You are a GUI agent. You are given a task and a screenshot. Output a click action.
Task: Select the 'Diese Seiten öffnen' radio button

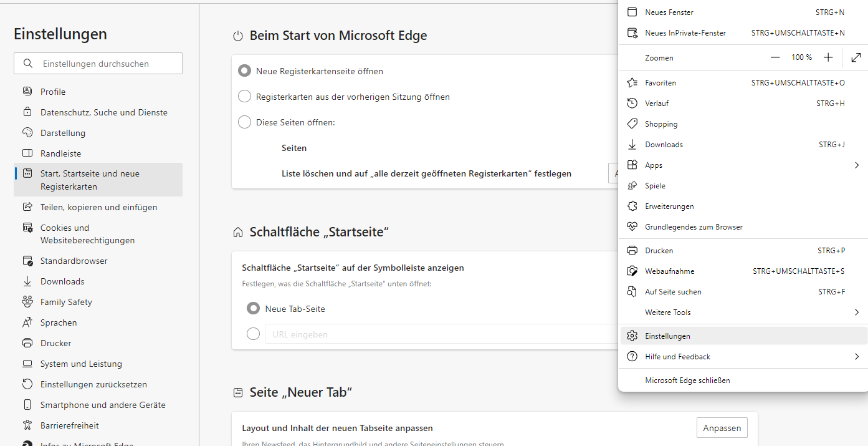click(245, 122)
